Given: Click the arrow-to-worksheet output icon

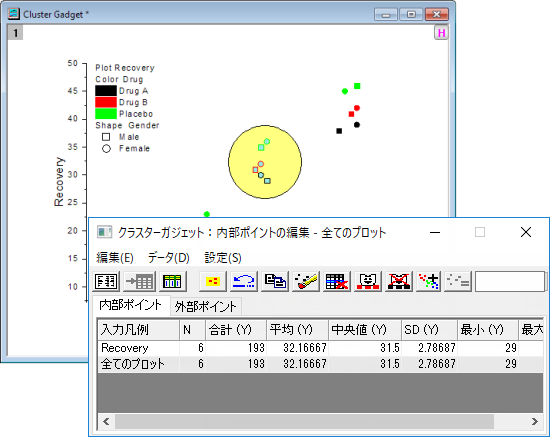Looking at the screenshot, I should coord(140,281).
